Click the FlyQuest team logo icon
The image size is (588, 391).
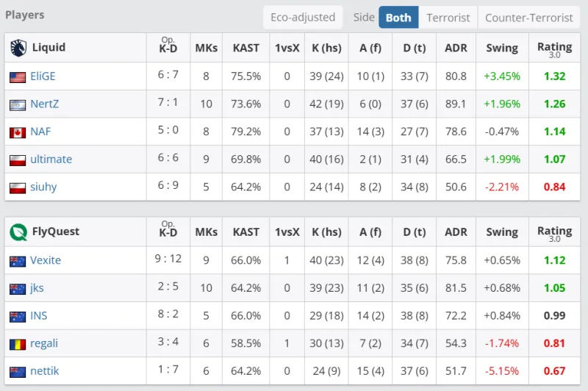pos(18,232)
